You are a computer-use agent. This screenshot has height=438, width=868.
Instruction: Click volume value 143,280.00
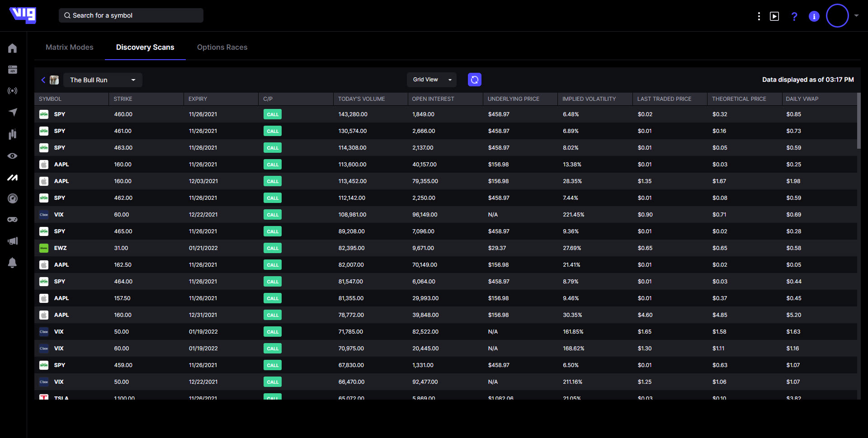point(353,114)
